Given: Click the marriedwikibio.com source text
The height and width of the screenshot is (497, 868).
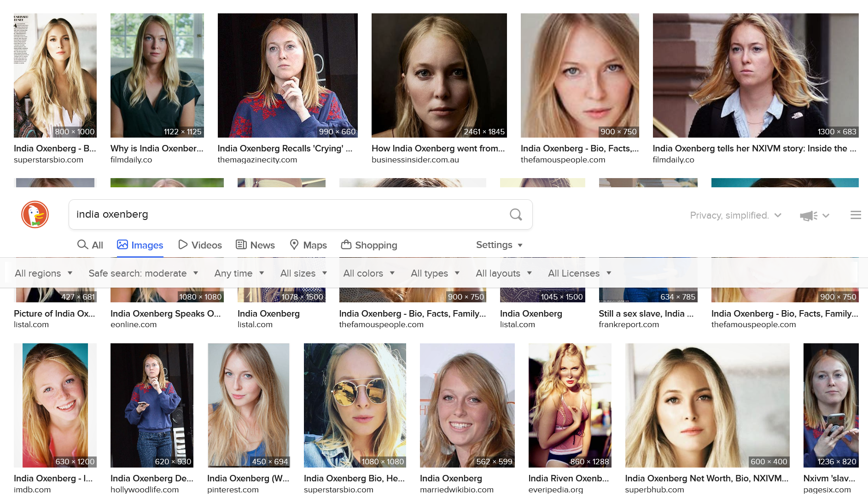Looking at the screenshot, I should [x=457, y=490].
